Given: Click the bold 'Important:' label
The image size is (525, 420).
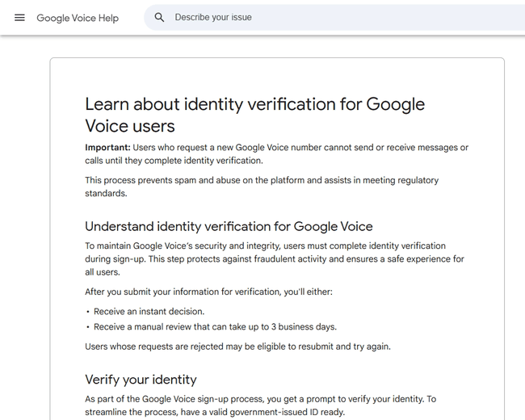Looking at the screenshot, I should click(x=107, y=147).
